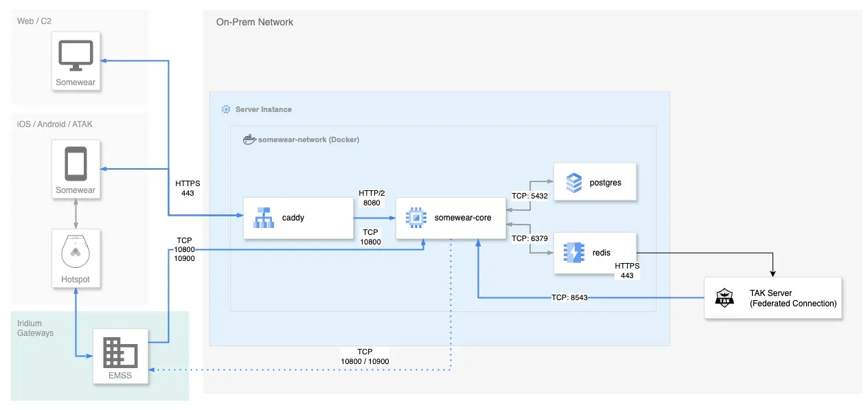Click the 'TCP 10800 / 10900' dotted line label
This screenshot has width=868, height=410.
365,356
